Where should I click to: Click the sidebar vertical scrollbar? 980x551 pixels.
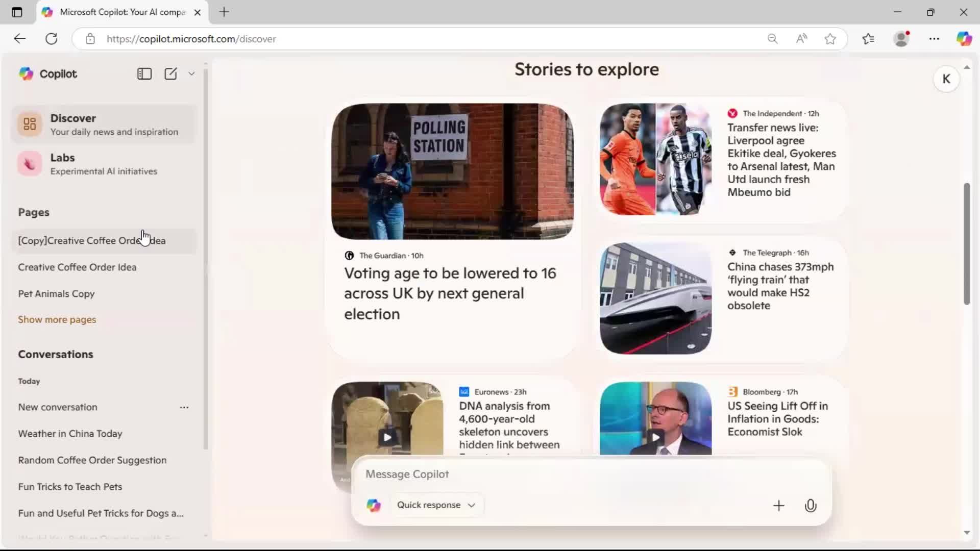[x=206, y=259]
